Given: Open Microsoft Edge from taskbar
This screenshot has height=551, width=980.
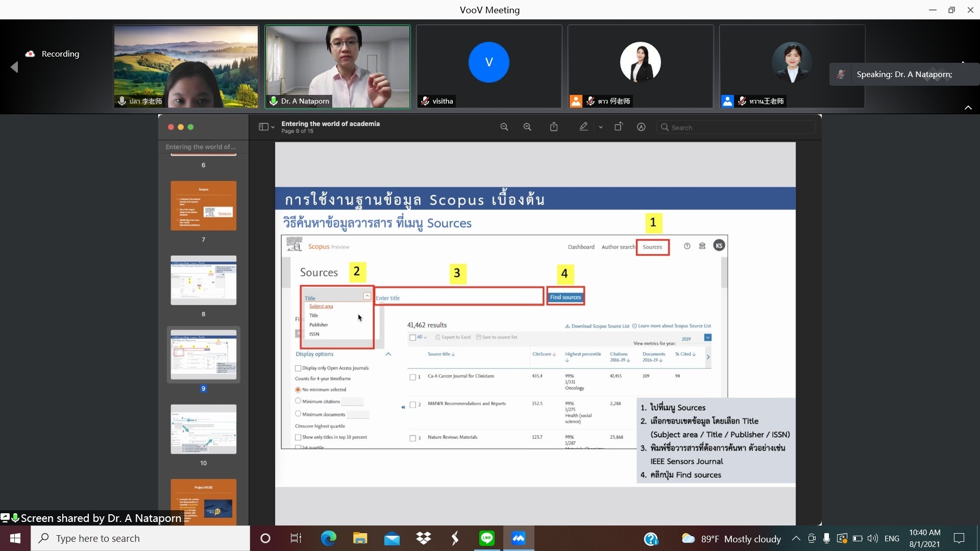Looking at the screenshot, I should [x=328, y=538].
